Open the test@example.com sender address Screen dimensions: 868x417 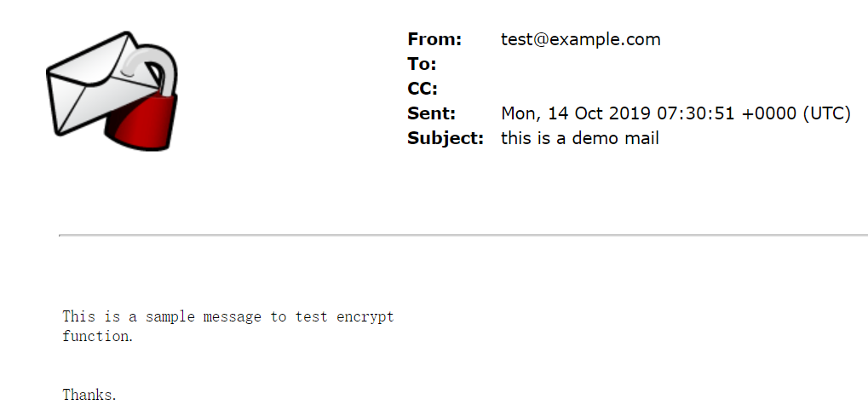pos(580,39)
